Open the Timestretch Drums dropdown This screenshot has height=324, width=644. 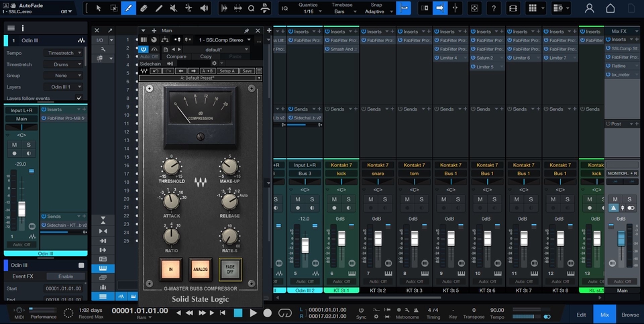pyautogui.click(x=64, y=64)
